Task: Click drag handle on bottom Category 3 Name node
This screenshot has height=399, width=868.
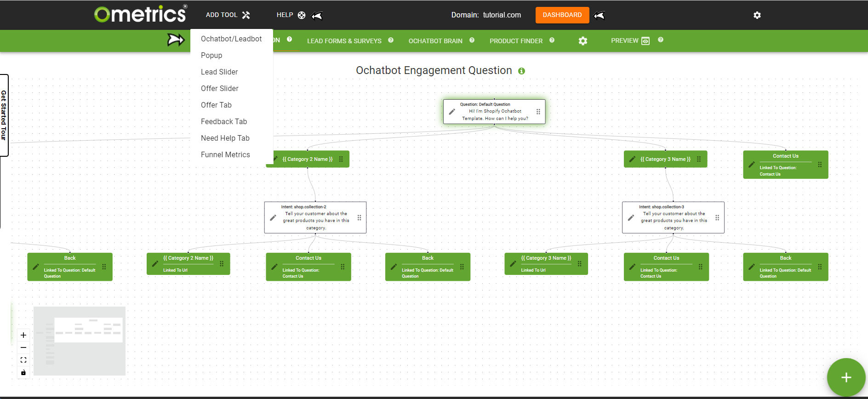Action: (579, 264)
